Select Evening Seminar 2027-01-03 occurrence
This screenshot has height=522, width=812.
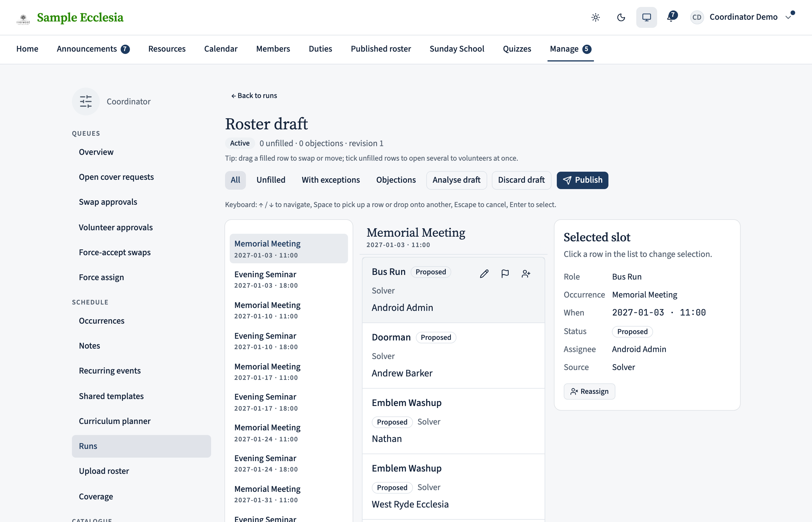pyautogui.click(x=289, y=279)
